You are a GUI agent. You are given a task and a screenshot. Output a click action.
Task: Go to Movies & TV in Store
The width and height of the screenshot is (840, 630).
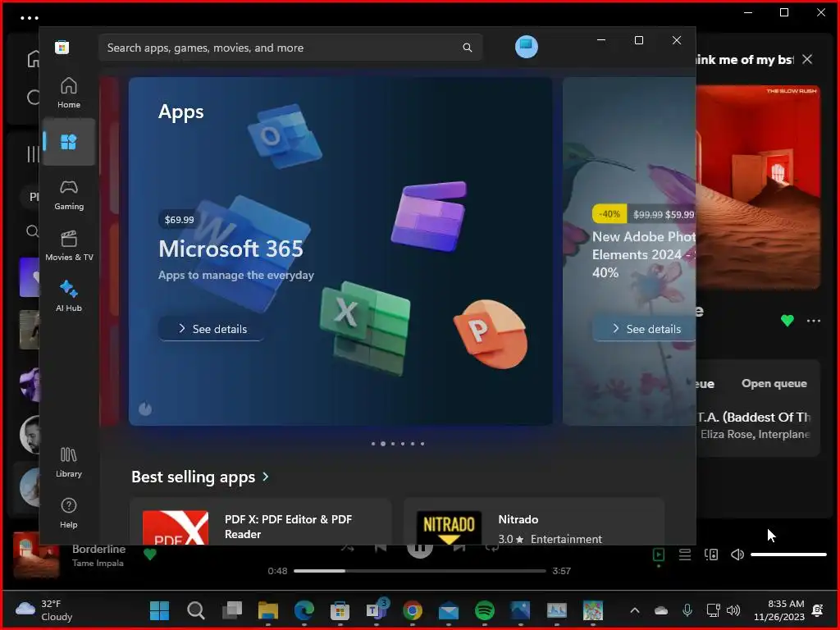[x=69, y=246]
